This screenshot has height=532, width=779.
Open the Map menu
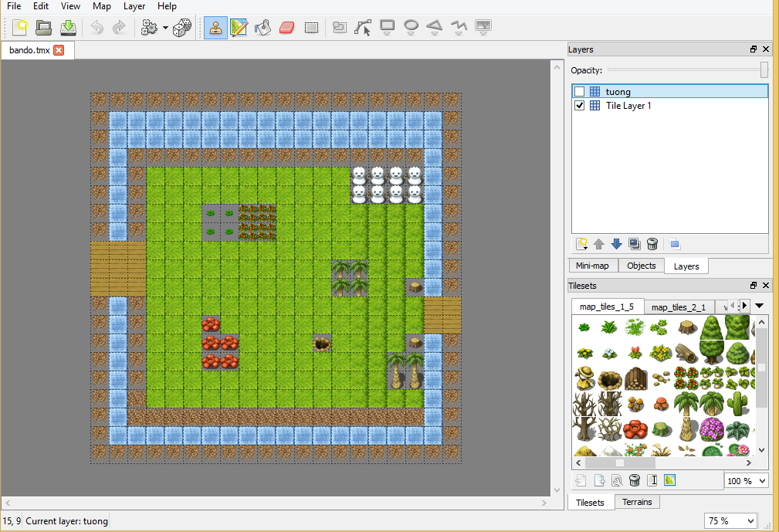pos(101,6)
